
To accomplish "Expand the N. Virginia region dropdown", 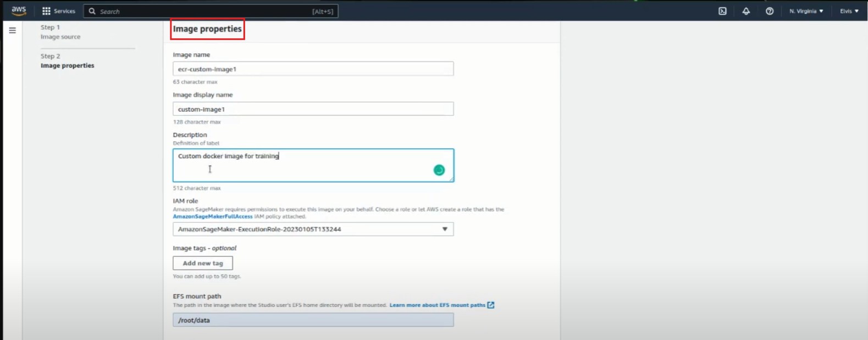I will pos(806,11).
